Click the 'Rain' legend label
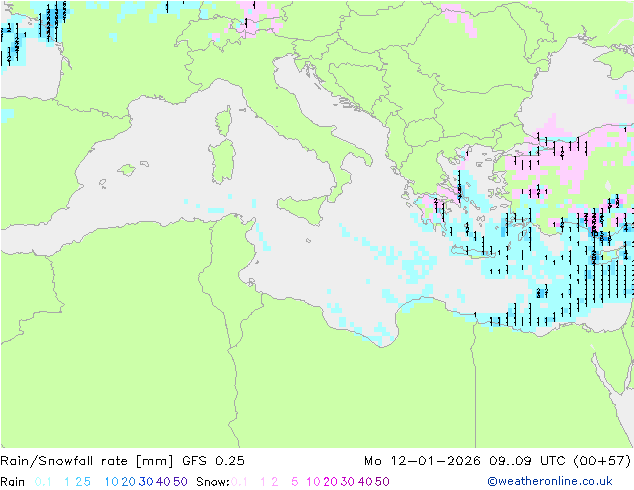 [x=13, y=482]
